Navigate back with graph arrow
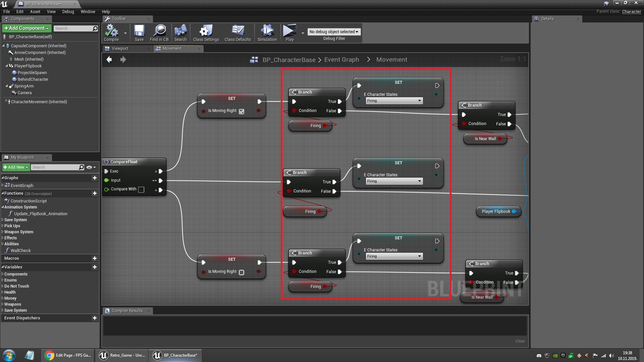Screen dimensions: 644x362 coord(109,60)
